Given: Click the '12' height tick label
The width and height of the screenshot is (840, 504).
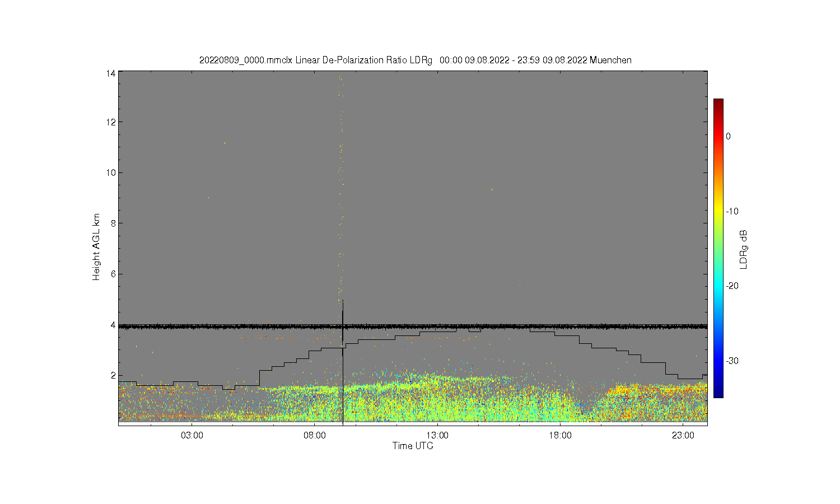Looking at the screenshot, I should pyautogui.click(x=111, y=122).
